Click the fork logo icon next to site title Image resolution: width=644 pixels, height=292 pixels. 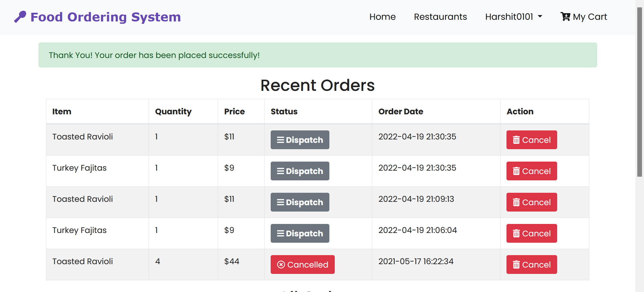click(x=20, y=16)
